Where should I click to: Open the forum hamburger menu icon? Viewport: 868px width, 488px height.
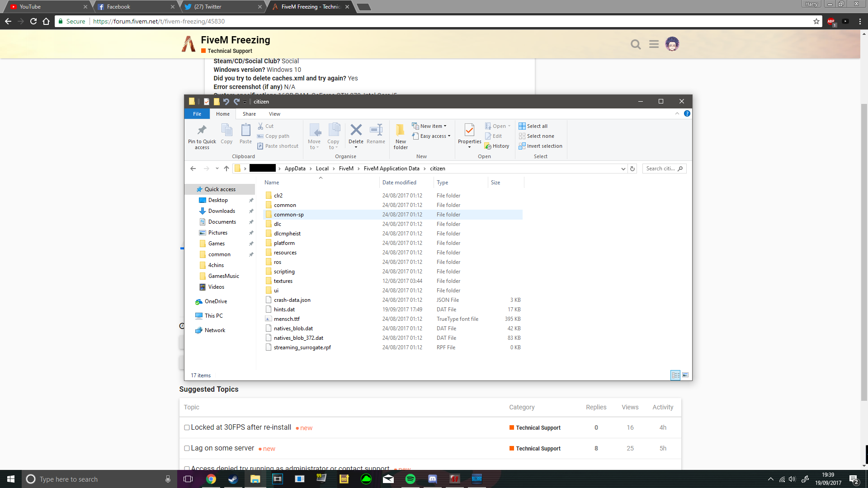coord(654,44)
